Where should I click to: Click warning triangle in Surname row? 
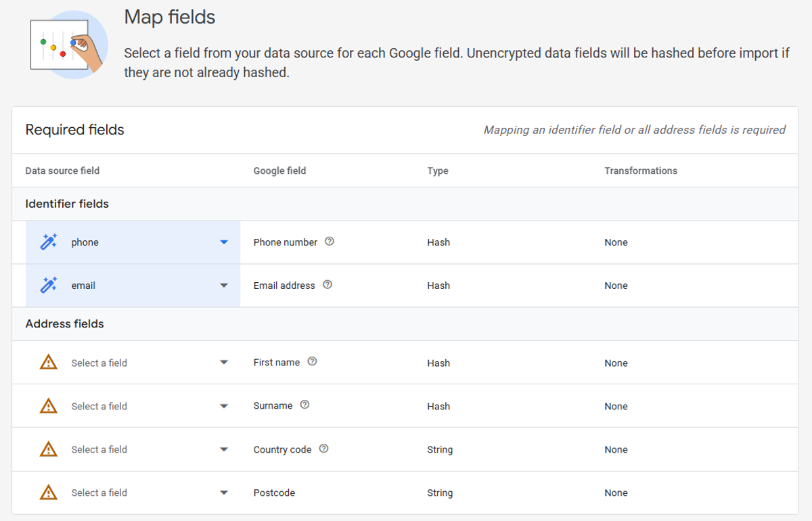[x=48, y=406]
